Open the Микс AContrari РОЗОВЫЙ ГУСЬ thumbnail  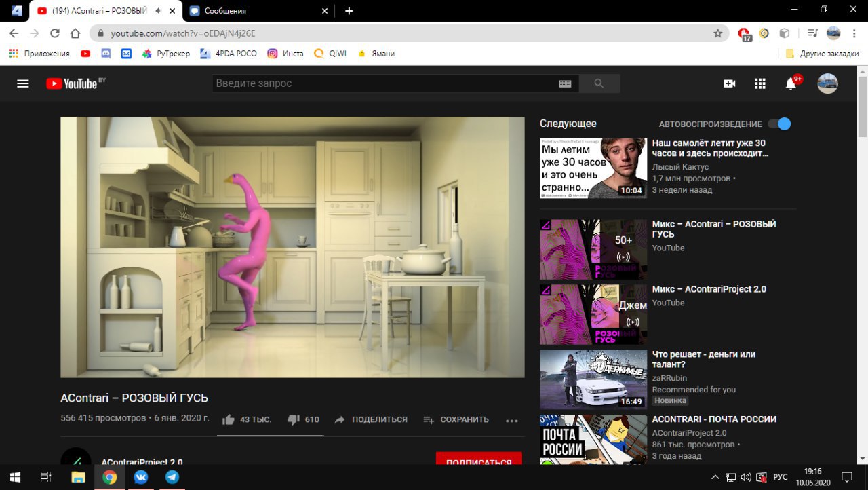point(593,249)
